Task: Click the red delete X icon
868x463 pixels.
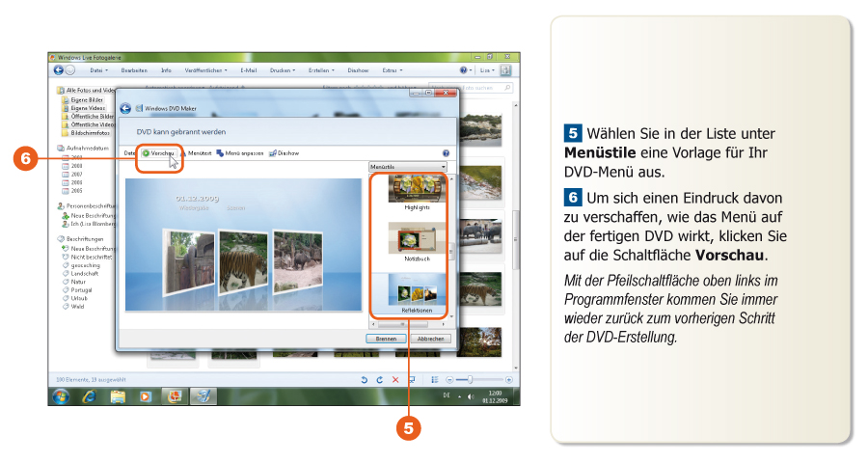Action: pos(395,380)
